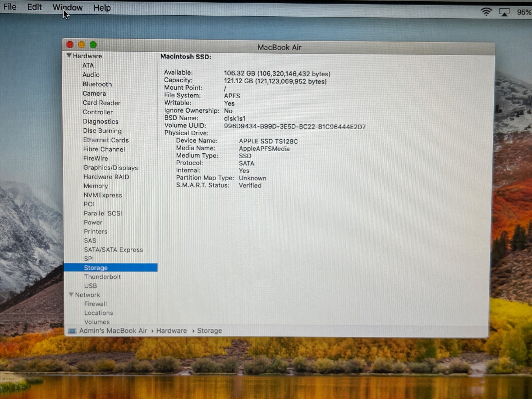
Task: Click the MacBook Air window title
Action: pos(279,47)
